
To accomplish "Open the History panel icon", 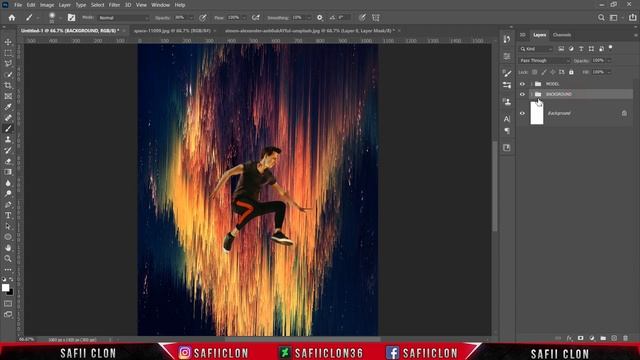I will 507,39.
